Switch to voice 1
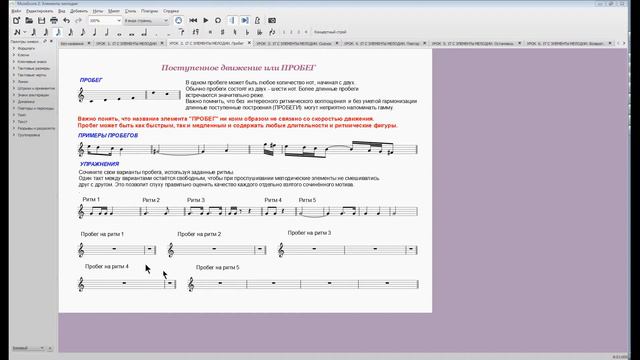This screenshot has height=360, width=640. click(x=284, y=32)
